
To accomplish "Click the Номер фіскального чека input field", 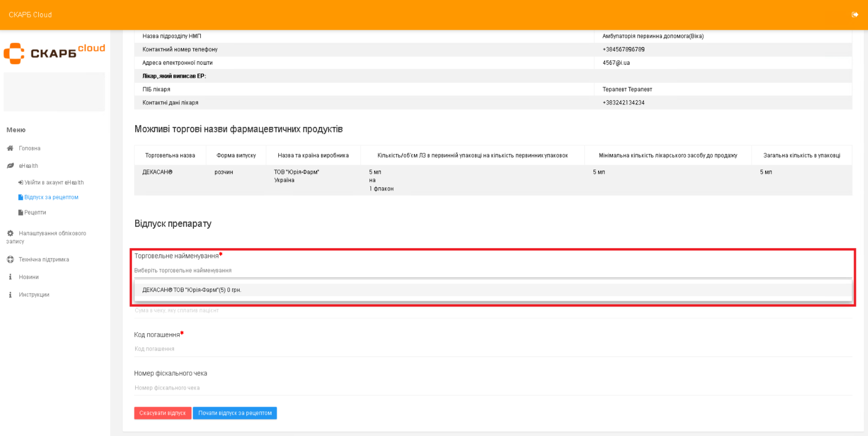I will point(492,388).
